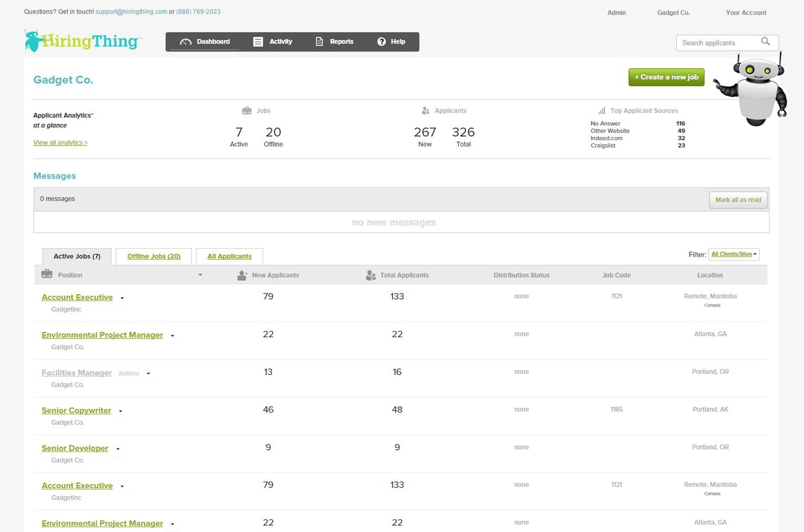Click the (888) 769-2023 phone link
The image size is (804, 532).
tap(198, 12)
